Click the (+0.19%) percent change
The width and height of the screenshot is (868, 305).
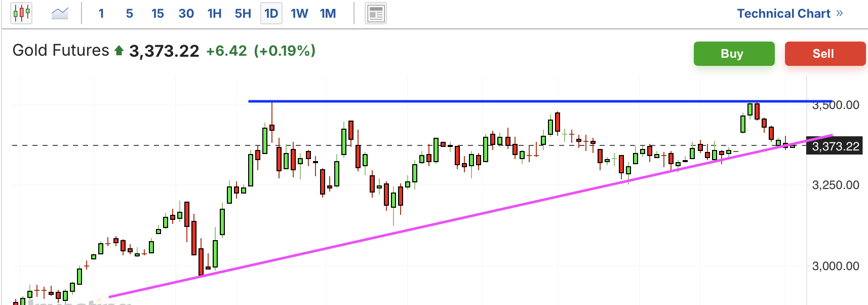tap(285, 51)
